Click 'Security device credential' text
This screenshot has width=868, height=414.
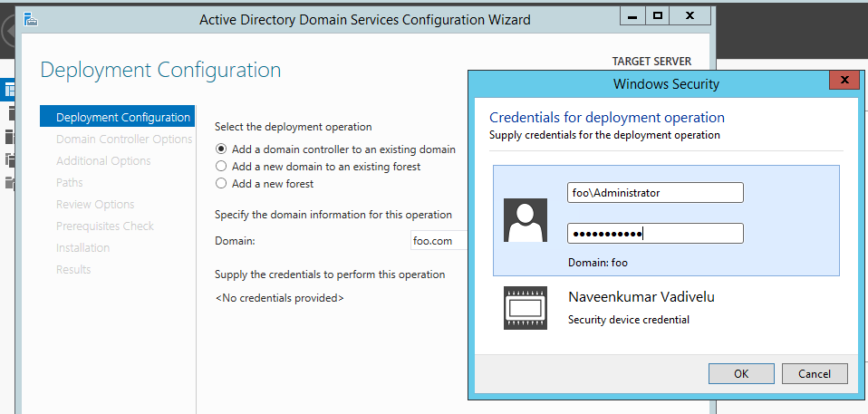pos(629,320)
